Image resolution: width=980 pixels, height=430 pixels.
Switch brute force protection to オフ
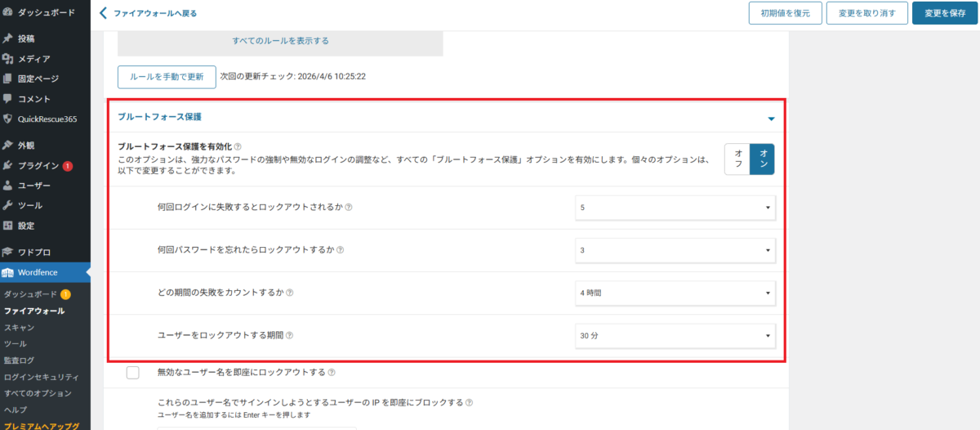[x=738, y=159]
